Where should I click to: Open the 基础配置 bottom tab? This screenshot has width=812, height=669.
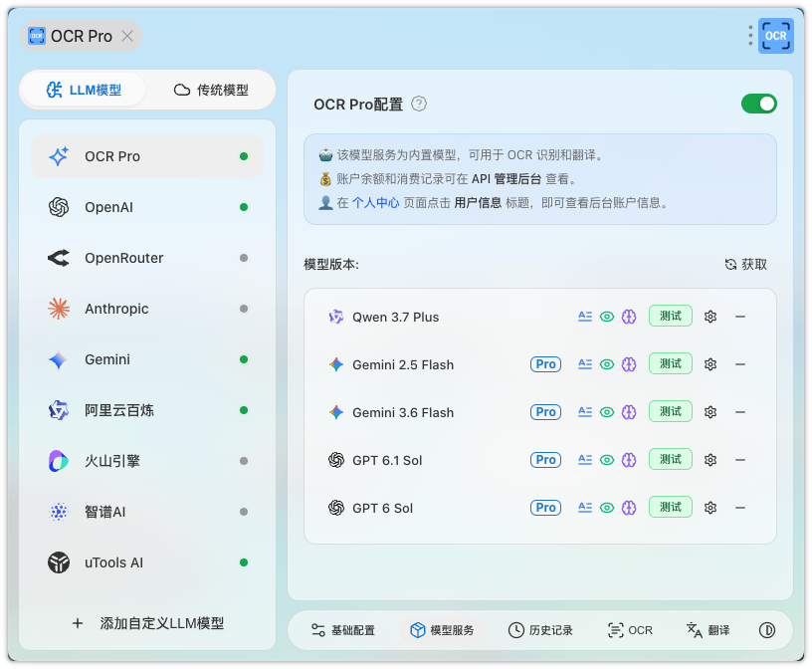pyautogui.click(x=343, y=630)
